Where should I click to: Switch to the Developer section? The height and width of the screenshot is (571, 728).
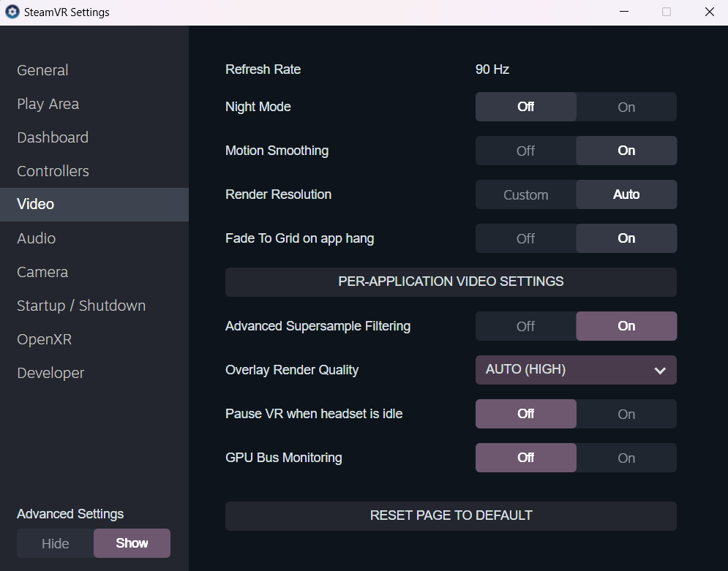pyautogui.click(x=50, y=373)
